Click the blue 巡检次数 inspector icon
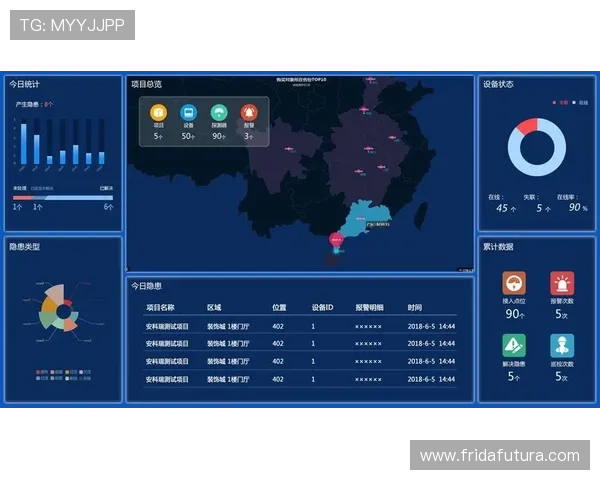 tap(562, 346)
